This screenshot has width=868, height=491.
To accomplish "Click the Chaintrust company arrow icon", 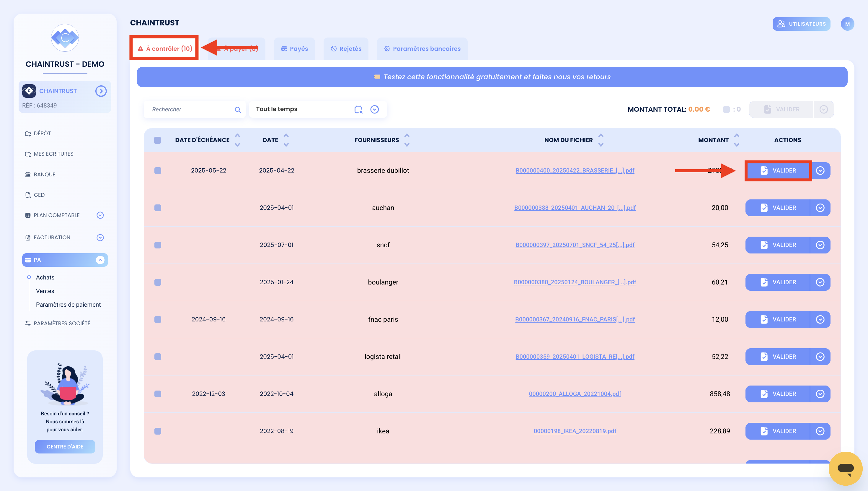I will [x=101, y=91].
